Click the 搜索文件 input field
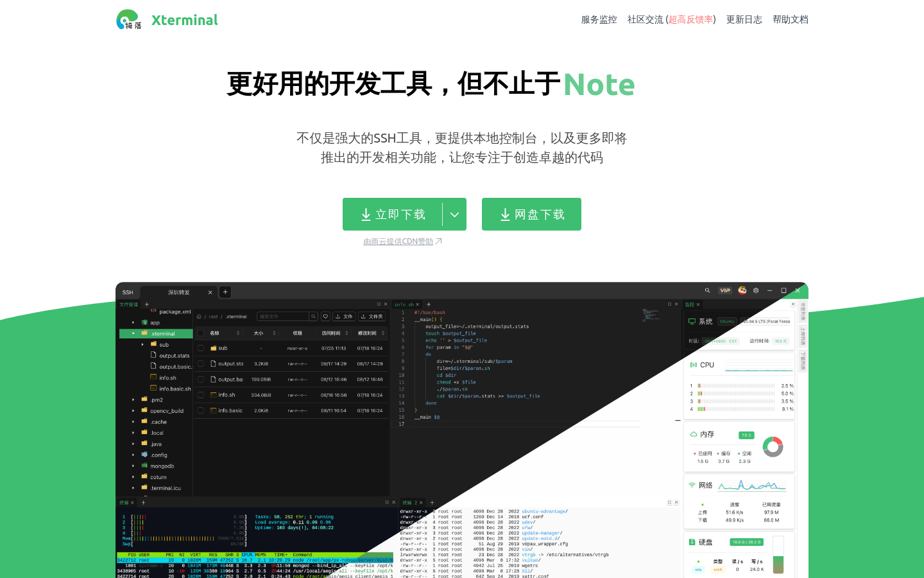Viewport: 924px width, 578px height. coord(283,317)
